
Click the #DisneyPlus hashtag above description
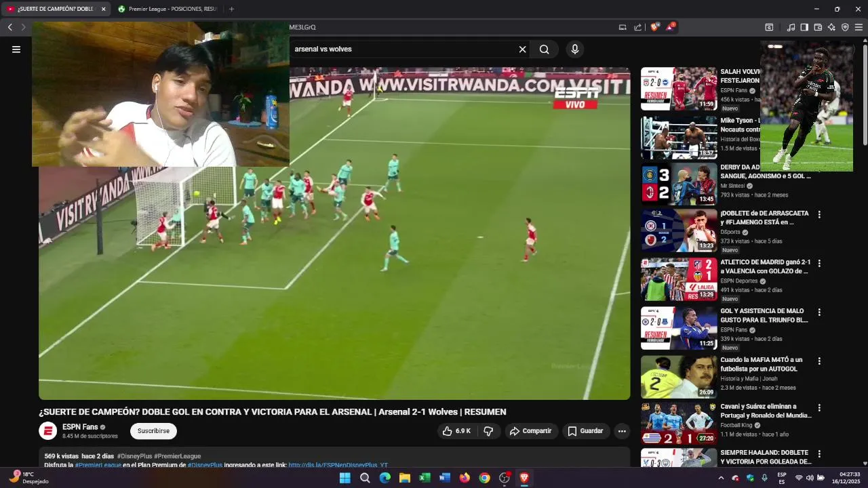click(134, 456)
